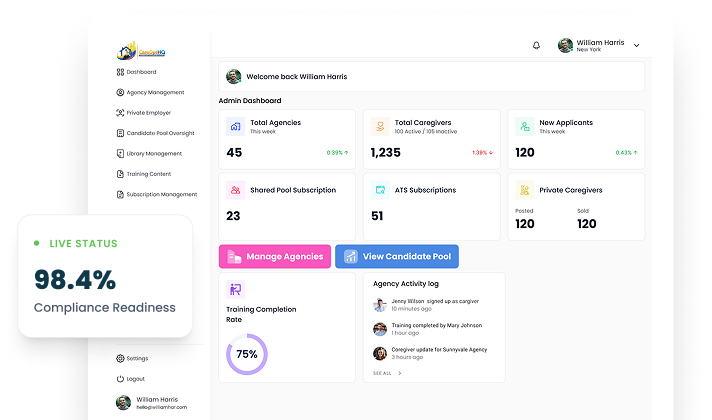
Task: Click the Sold private caregivers count
Action: pos(587,224)
